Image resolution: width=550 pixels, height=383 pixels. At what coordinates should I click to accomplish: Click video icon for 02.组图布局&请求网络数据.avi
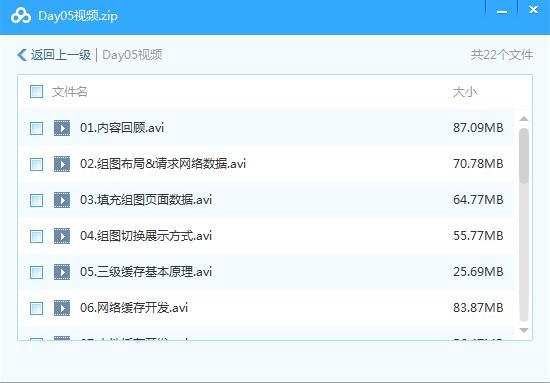(x=62, y=164)
